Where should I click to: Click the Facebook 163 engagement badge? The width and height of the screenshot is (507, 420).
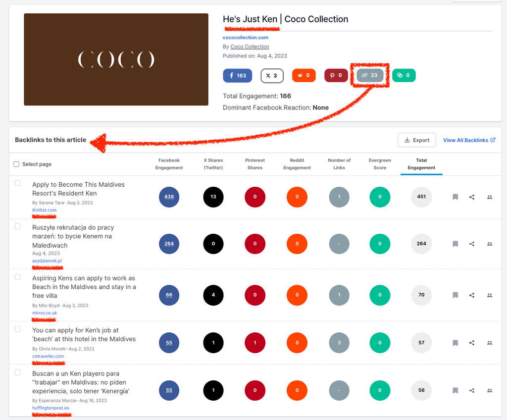coord(237,75)
